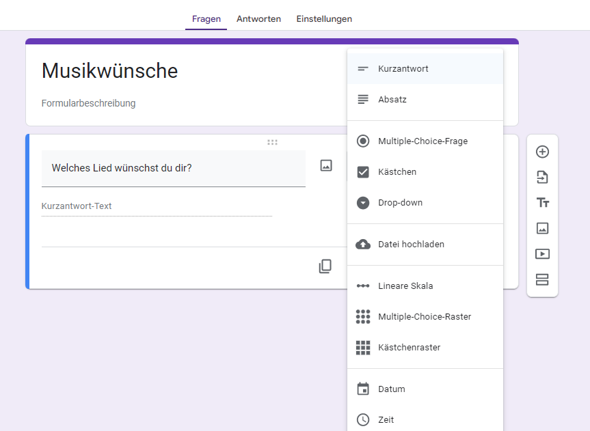Choose Datei hochladen option

point(425,244)
